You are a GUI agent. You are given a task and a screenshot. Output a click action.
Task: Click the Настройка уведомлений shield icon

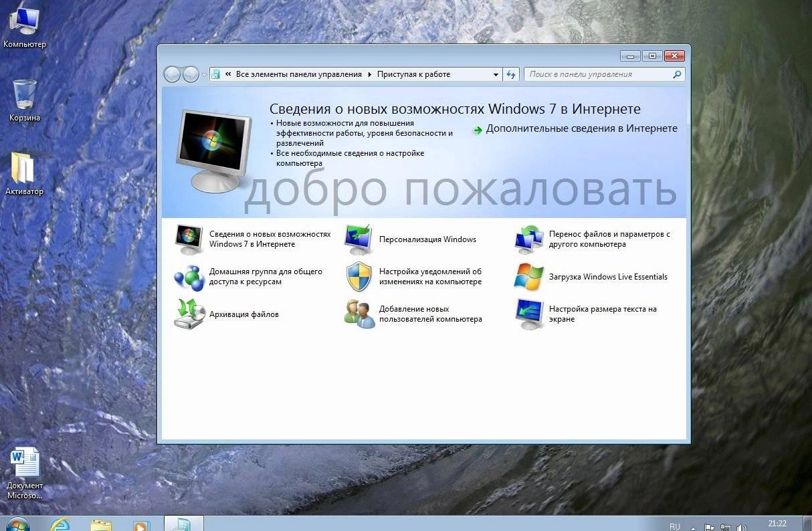(x=359, y=277)
